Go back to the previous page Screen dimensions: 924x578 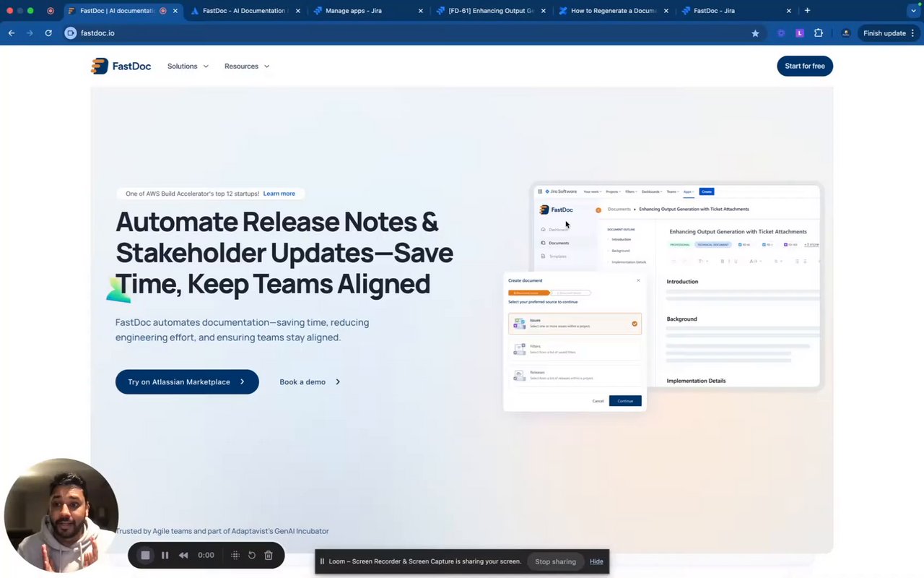12,33
